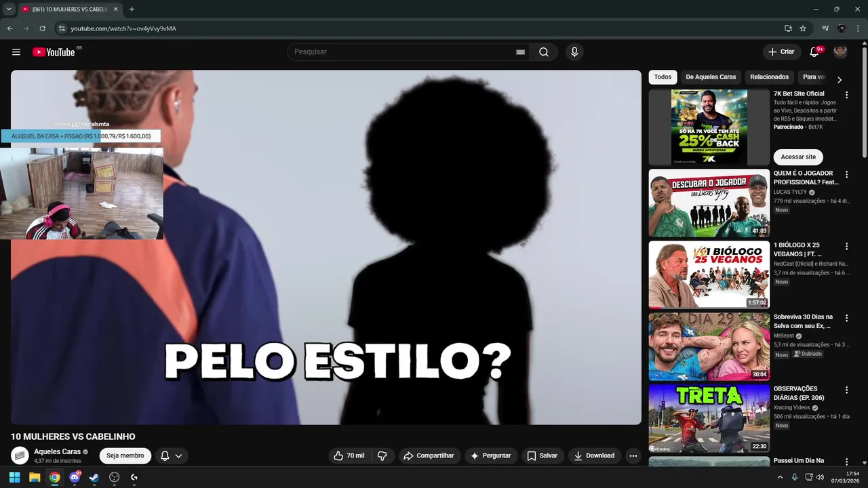Click the MrBeast channel name
The height and width of the screenshot is (488, 868).
point(783,335)
